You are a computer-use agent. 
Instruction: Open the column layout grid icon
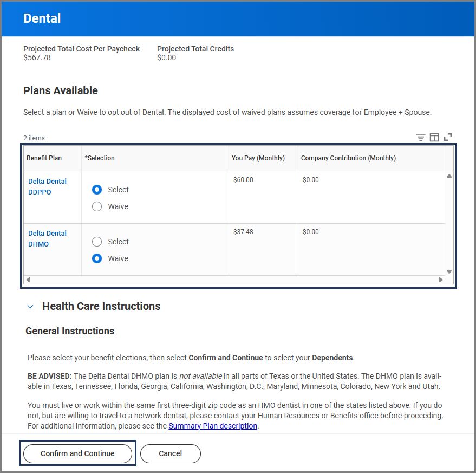[434, 138]
